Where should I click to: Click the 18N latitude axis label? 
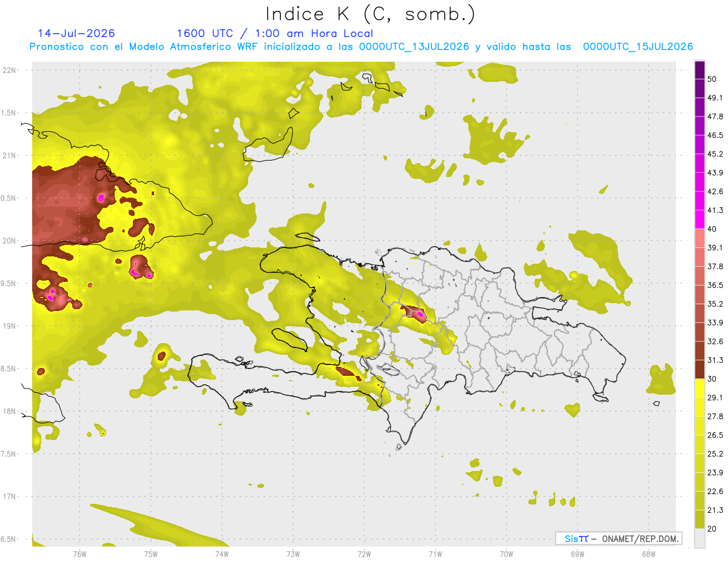click(x=10, y=412)
